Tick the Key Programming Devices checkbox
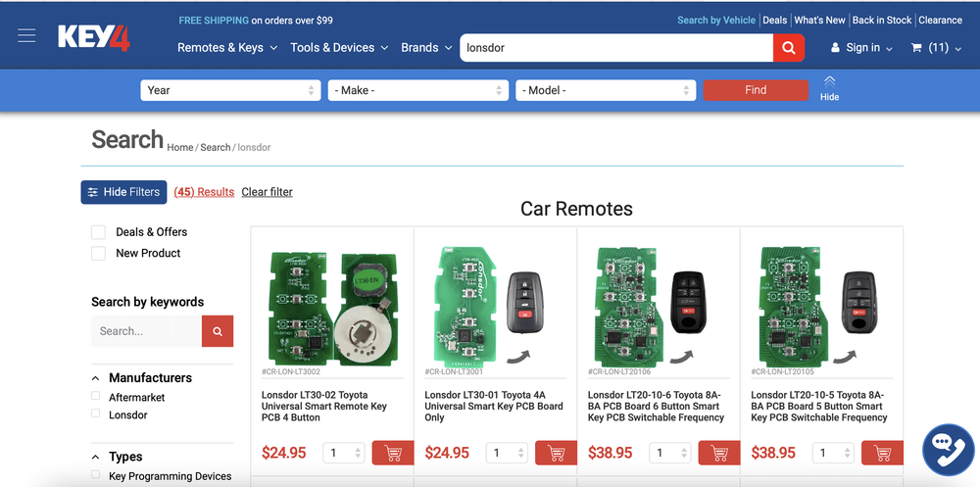This screenshot has width=980, height=487. [x=96, y=474]
